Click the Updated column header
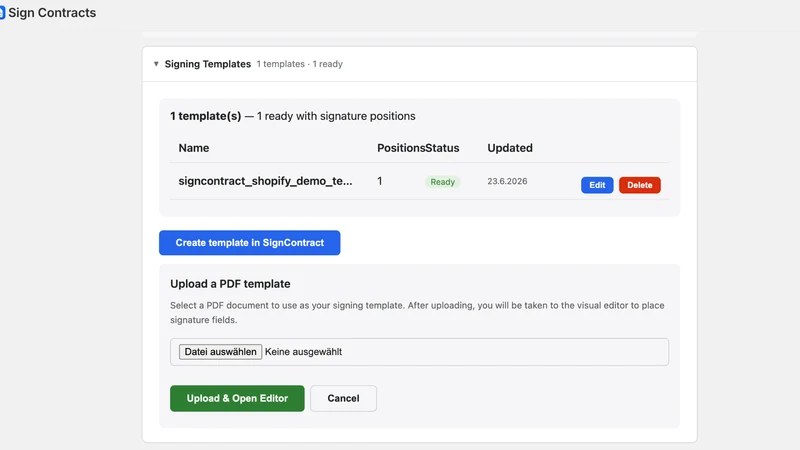 point(510,148)
